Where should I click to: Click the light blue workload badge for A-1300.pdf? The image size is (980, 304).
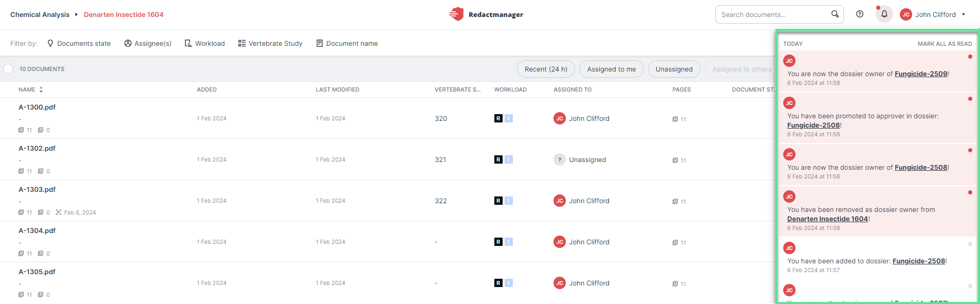509,118
